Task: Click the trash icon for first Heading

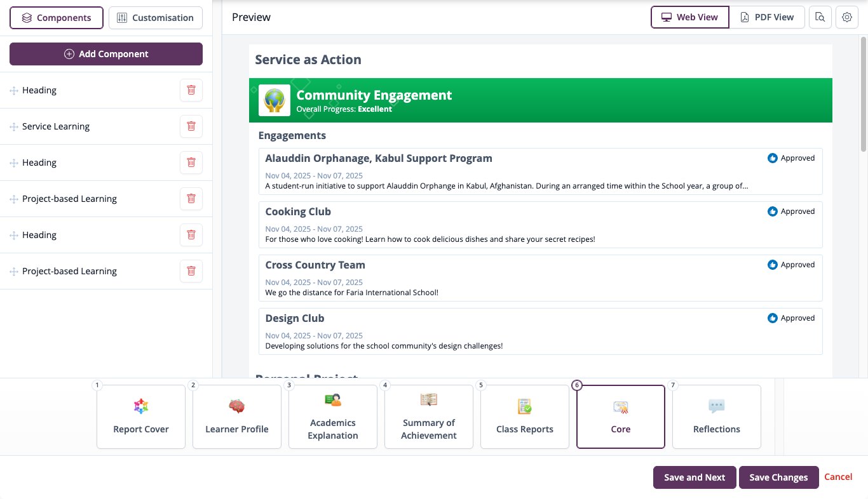Action: click(x=191, y=90)
